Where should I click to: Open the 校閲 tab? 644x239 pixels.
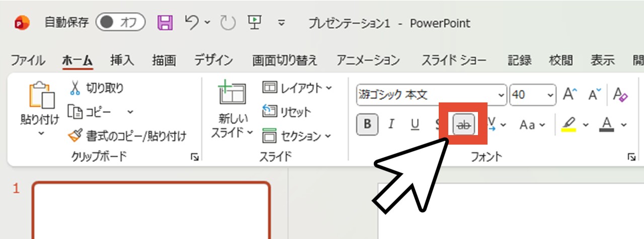point(561,61)
